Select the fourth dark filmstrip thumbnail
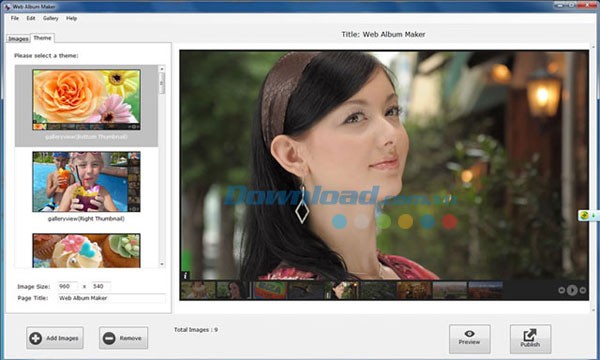This screenshot has height=360, width=600. (306, 290)
